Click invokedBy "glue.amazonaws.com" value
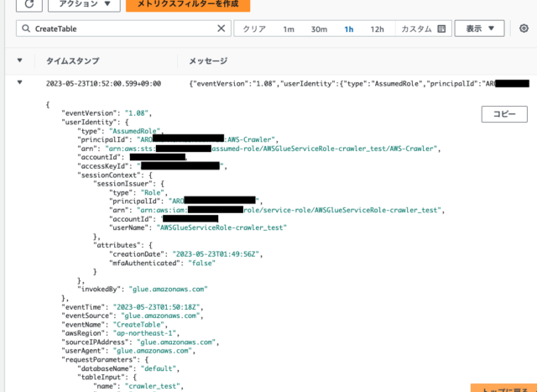Viewport: 537px width, 392px height. point(168,290)
